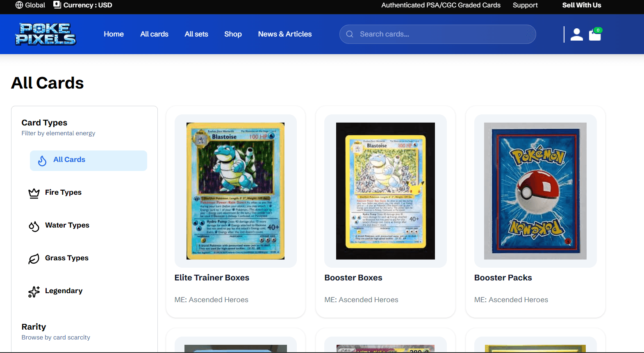Open the Shop menu item
Screen dimensions: 644x353
click(x=233, y=34)
